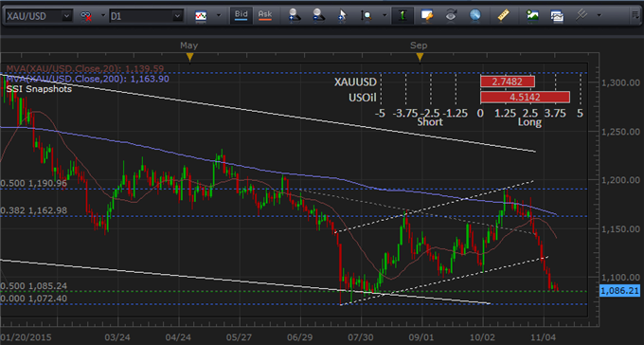This screenshot has width=644, height=345.
Task: Expand the chart type dropdown arrow
Action: tap(219, 16)
